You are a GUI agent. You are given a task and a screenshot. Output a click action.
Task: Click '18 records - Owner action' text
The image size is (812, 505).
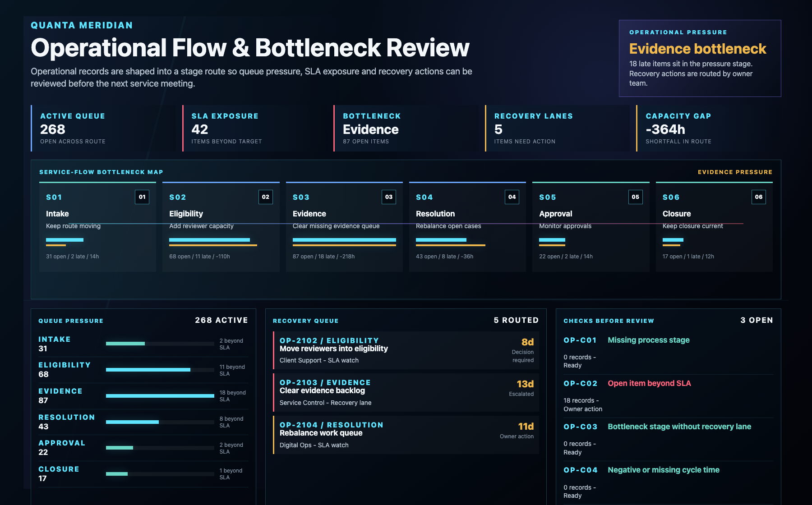tap(583, 405)
